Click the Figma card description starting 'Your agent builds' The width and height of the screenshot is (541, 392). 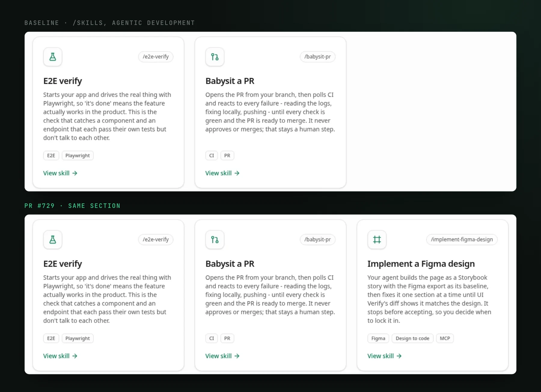[429, 299]
